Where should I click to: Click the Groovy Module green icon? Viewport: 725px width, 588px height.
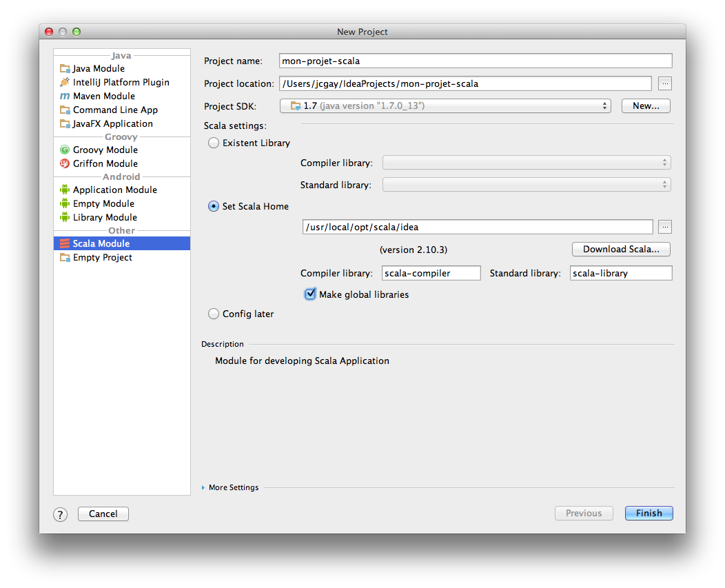(x=65, y=150)
